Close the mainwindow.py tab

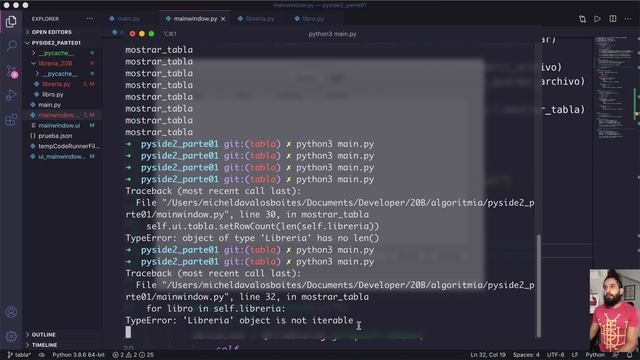[223, 19]
